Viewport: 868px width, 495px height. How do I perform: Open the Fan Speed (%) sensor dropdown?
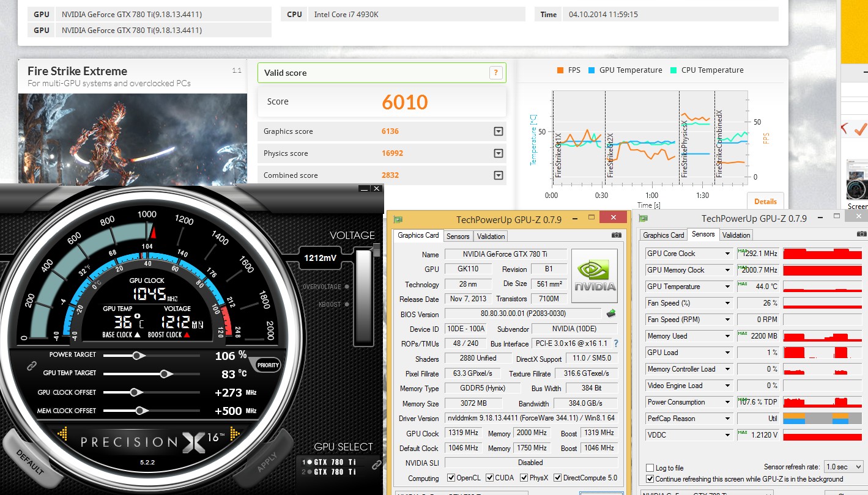tap(727, 303)
